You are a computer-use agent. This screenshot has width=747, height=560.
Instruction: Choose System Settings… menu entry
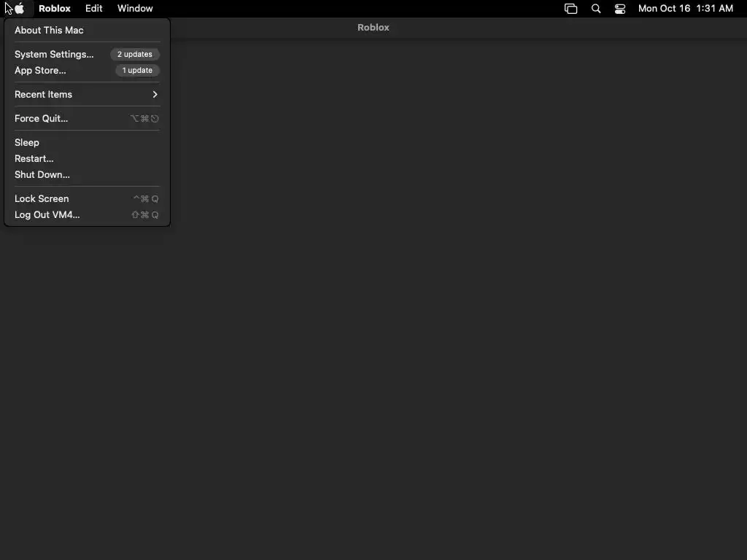pyautogui.click(x=88, y=54)
